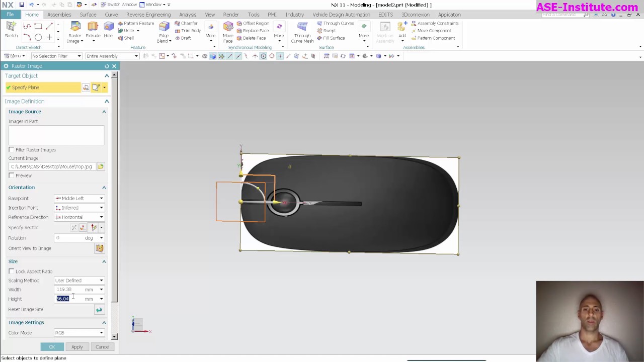
Task: Select the Pattern Component command
Action: click(433, 38)
